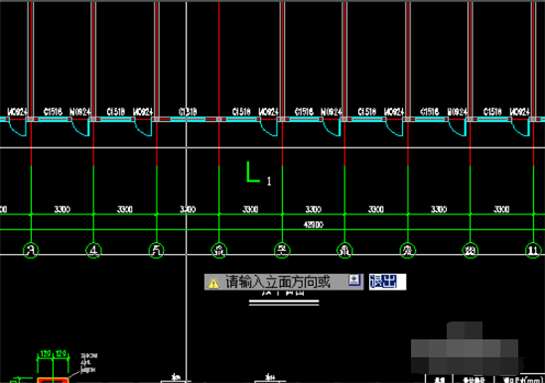Click the yellow warning icon in the prompt
This screenshot has width=545, height=383.
coord(213,284)
